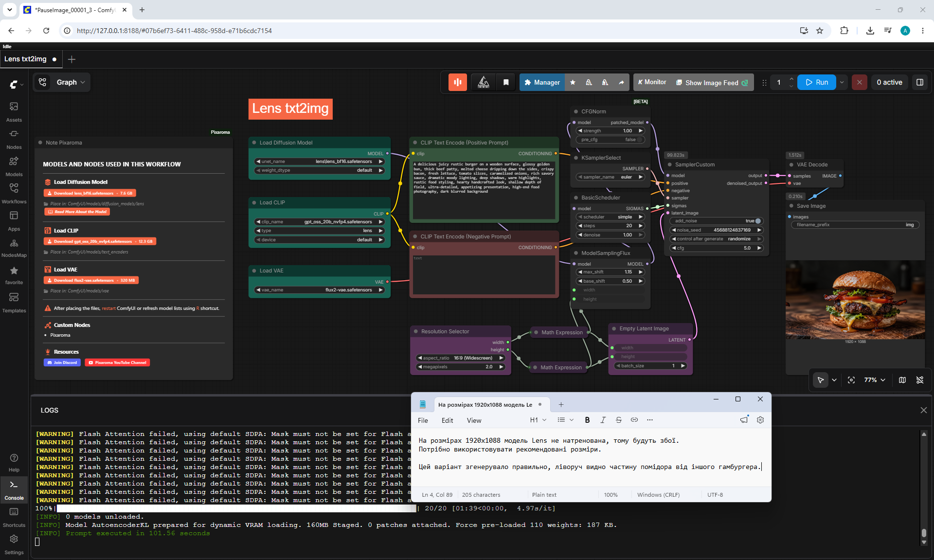Toggle pre_cfg switch in CFGNorm node

click(639, 140)
